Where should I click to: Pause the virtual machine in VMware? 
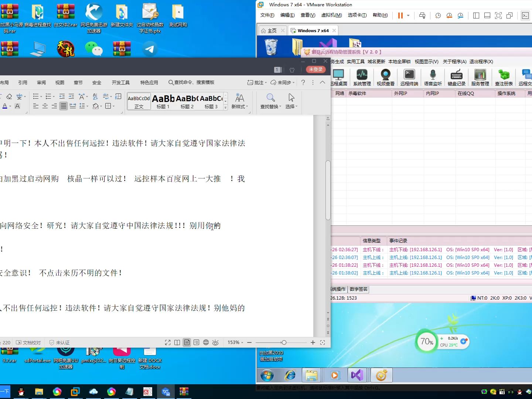click(x=400, y=16)
